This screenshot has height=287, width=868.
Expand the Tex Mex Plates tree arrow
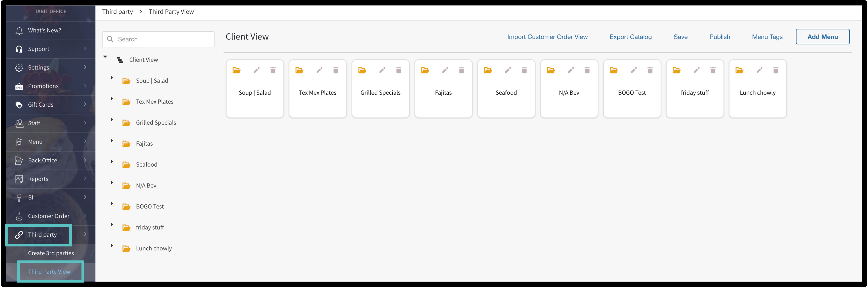pos(112,99)
